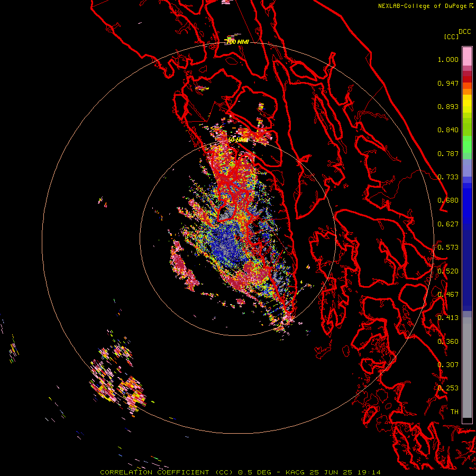
Task: Click the 100 NMI range ring label
Action: pos(237,42)
